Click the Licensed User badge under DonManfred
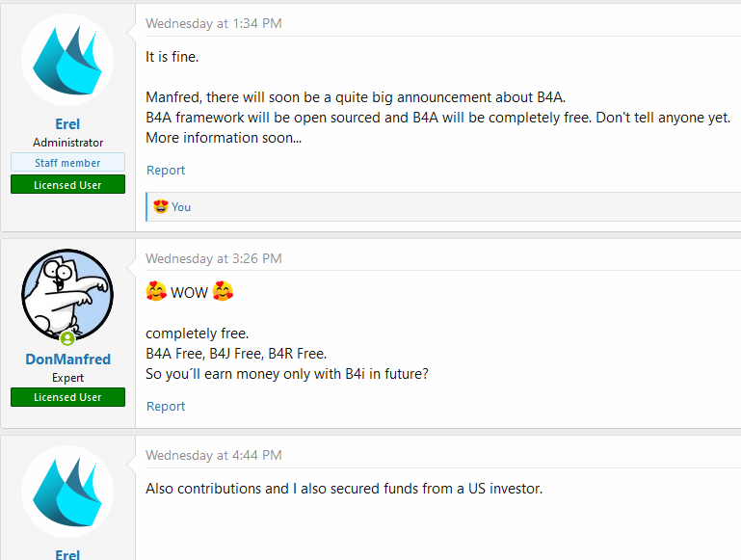This screenshot has height=560, width=741. click(67, 397)
